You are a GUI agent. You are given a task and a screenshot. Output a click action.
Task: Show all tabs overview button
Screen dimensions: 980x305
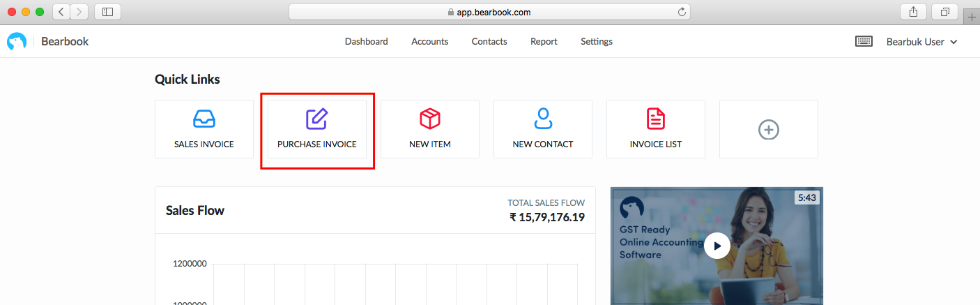[x=945, y=12]
